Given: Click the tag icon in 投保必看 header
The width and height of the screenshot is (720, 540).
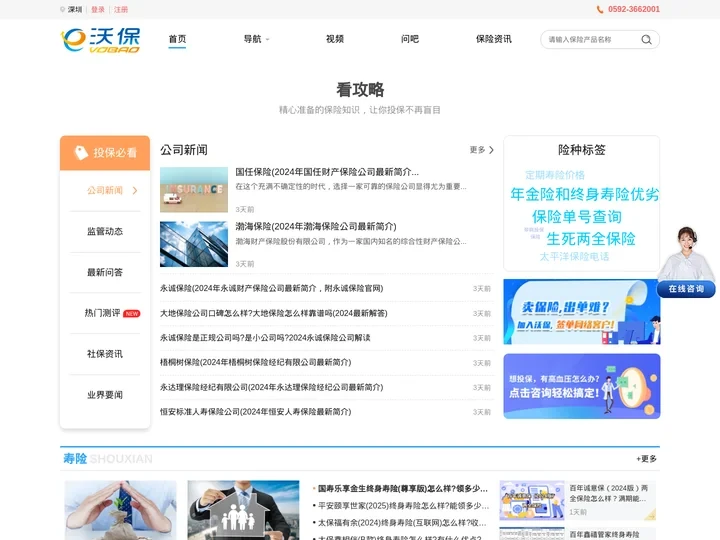Looking at the screenshot, I should click(81, 153).
